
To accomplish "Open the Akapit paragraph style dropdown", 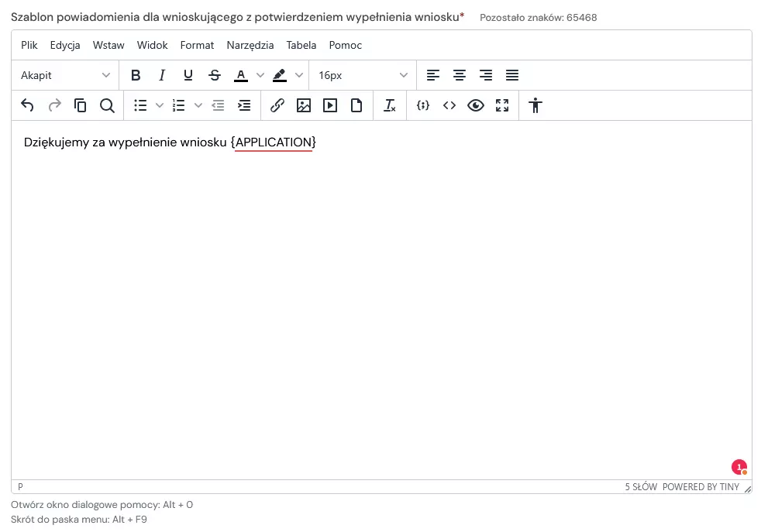I will coord(64,75).
